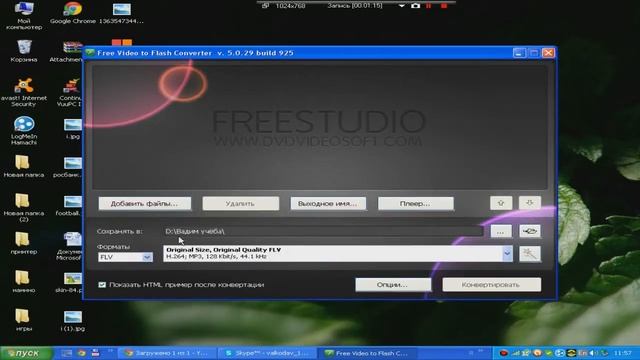Minimize the Free Video to Flash Converter window
This screenshot has height=360, width=640.
pyautogui.click(x=519, y=53)
